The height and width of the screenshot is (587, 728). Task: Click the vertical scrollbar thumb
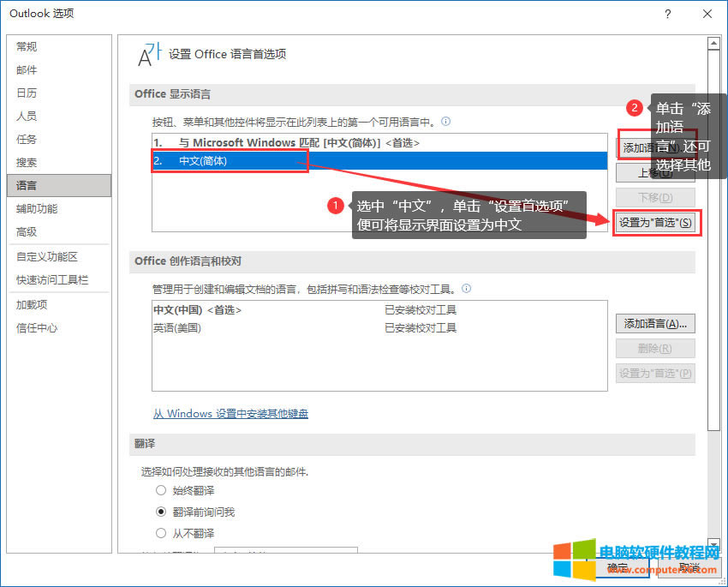pyautogui.click(x=713, y=240)
